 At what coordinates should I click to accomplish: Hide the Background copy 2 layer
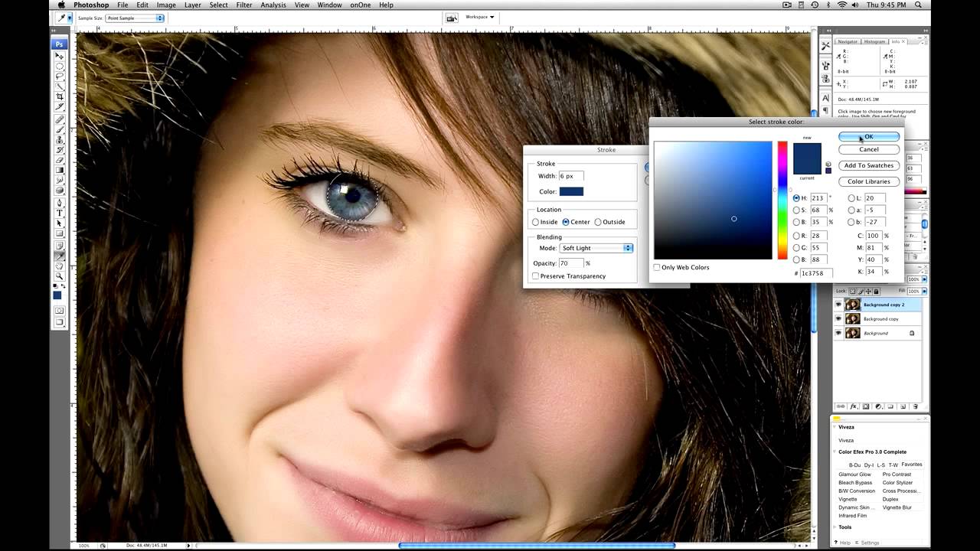click(x=838, y=305)
